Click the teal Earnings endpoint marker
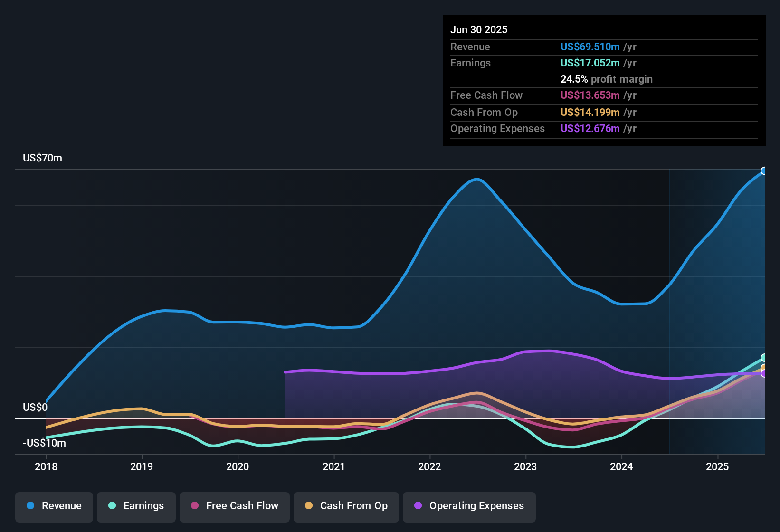780x532 pixels. coord(764,358)
